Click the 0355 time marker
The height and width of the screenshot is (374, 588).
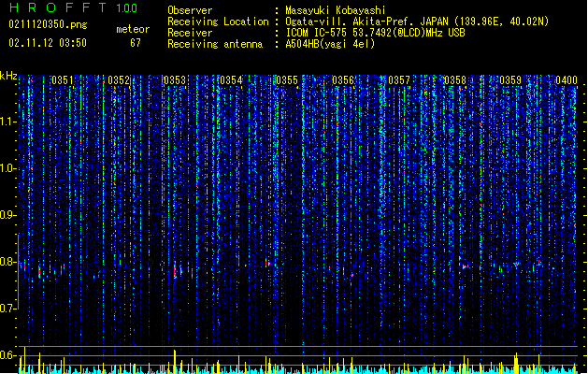tap(287, 80)
